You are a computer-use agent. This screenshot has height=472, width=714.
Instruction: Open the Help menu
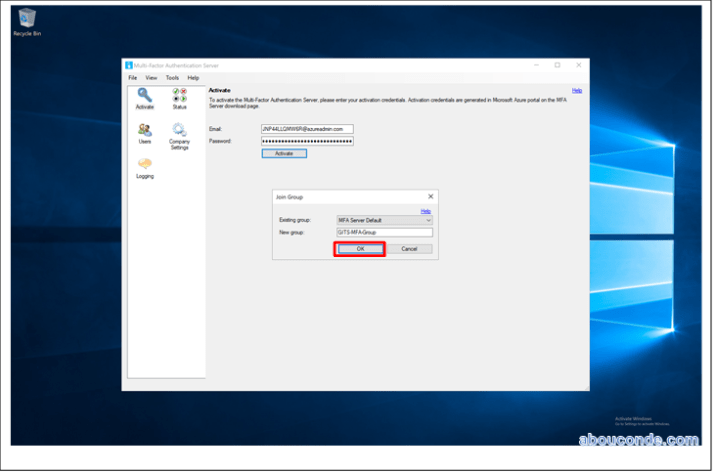tap(193, 77)
